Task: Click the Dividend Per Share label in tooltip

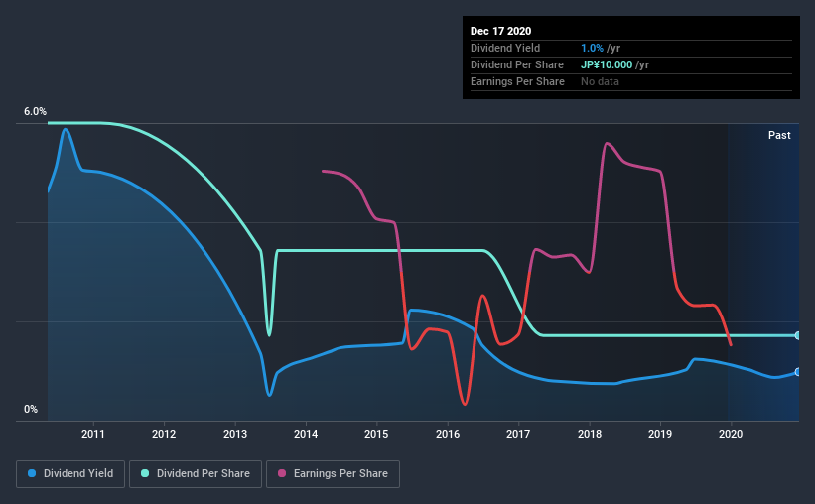Action: tap(516, 64)
